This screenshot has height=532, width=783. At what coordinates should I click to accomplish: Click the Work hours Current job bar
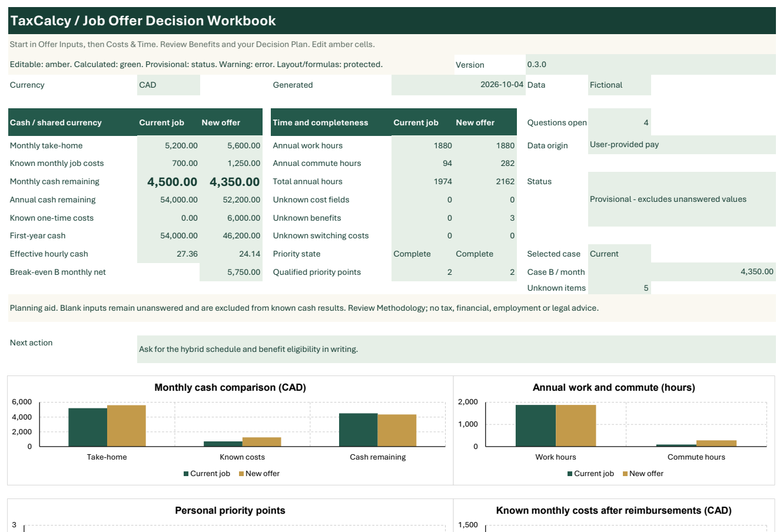[x=536, y=425]
